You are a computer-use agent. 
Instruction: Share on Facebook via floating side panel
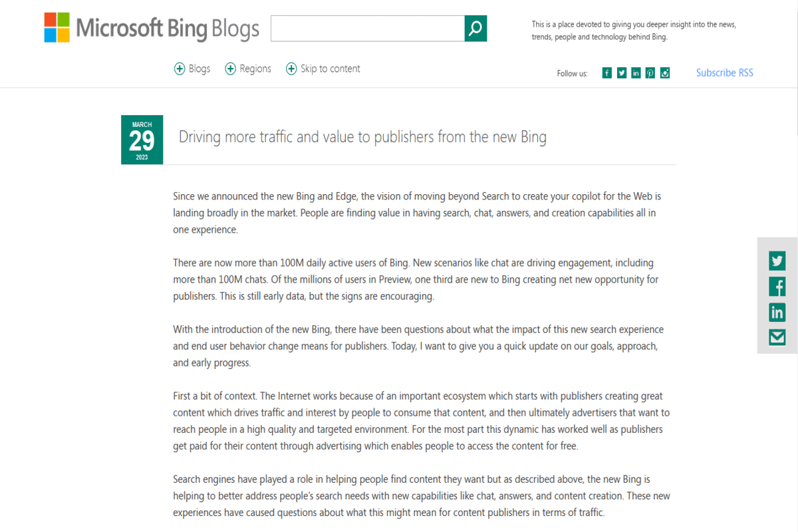[x=777, y=287]
